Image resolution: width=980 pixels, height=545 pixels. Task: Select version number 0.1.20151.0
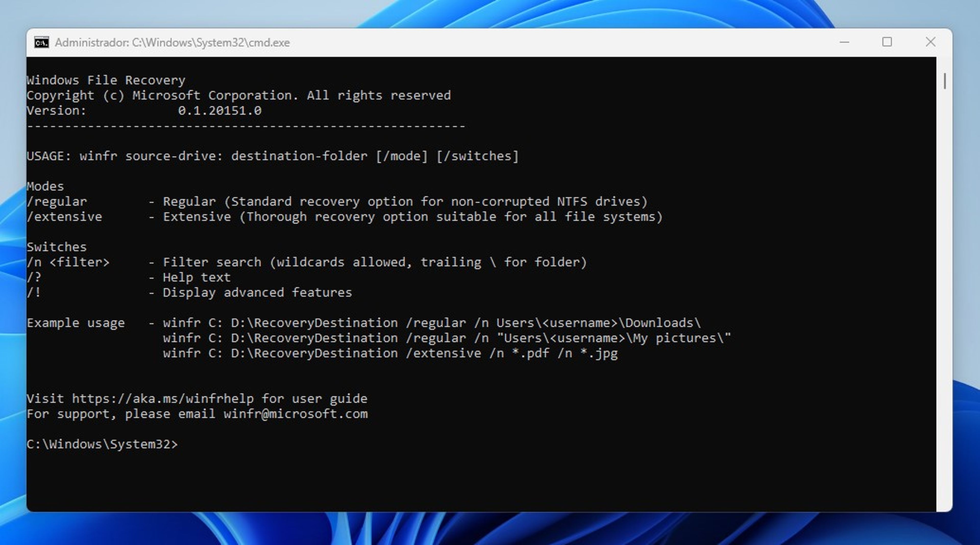coord(219,111)
